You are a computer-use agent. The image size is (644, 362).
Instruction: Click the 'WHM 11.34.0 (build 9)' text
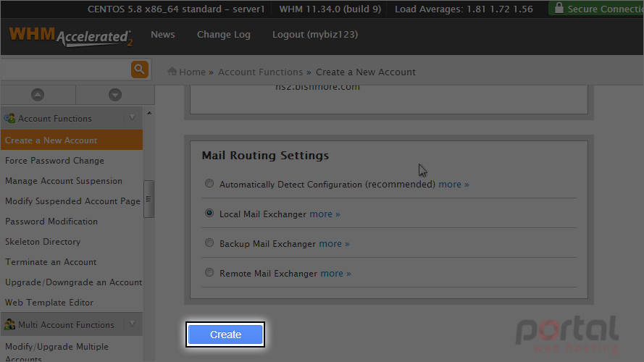(330, 9)
